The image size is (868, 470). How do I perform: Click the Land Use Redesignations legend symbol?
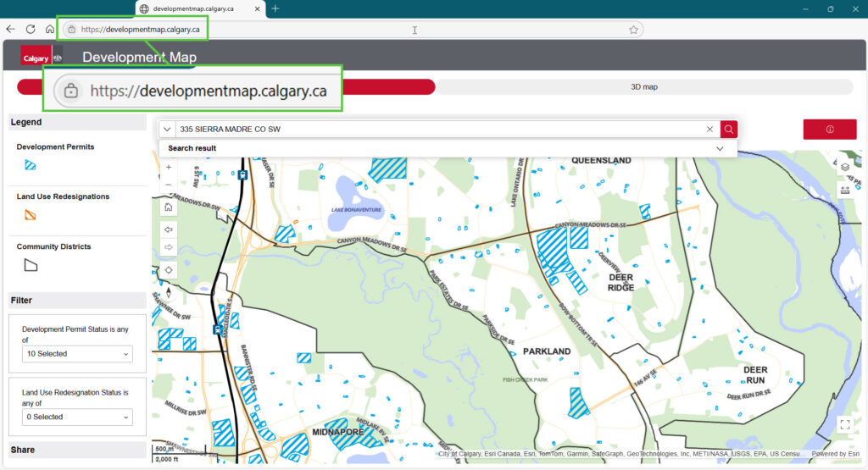click(x=31, y=214)
